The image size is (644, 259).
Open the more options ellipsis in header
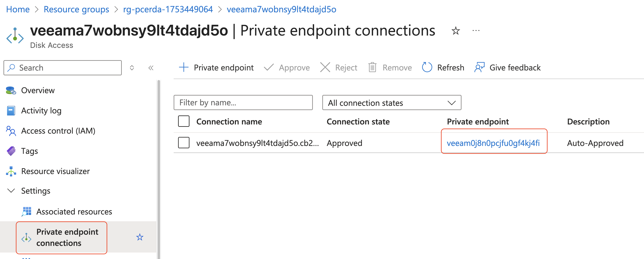point(476,31)
